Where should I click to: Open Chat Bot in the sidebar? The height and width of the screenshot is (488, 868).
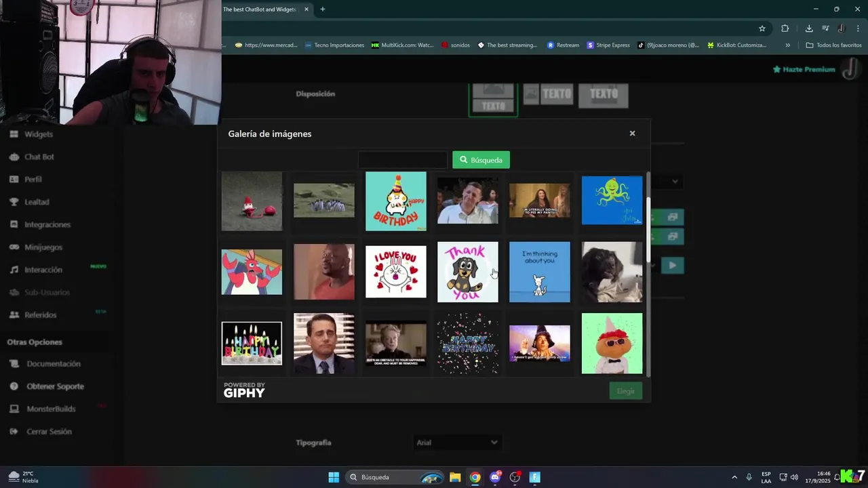coord(38,157)
